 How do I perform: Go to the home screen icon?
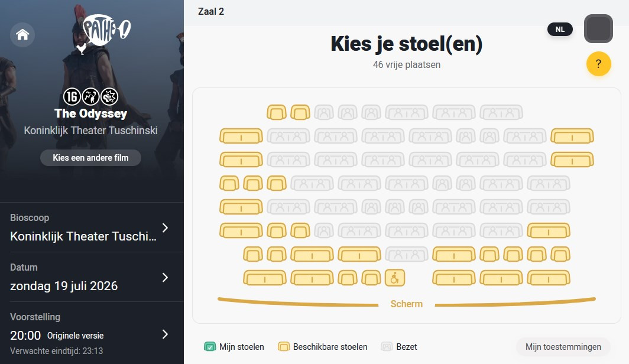click(22, 35)
